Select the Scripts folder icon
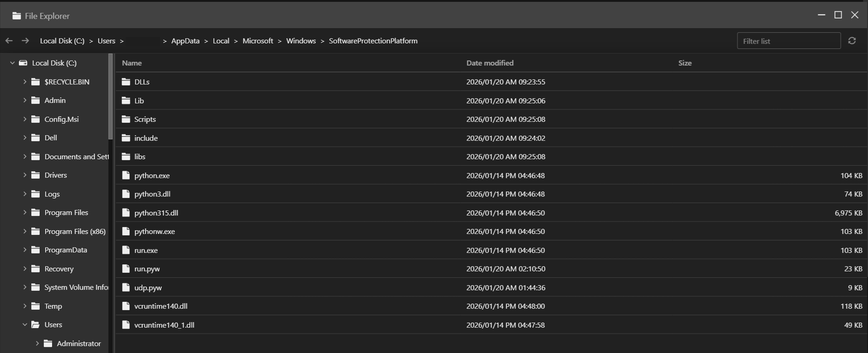 [126, 119]
